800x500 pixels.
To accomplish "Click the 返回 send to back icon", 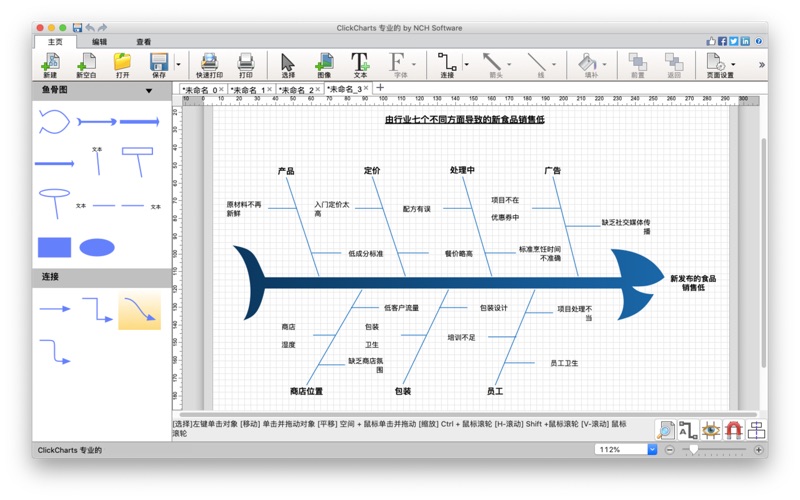I will tap(674, 65).
